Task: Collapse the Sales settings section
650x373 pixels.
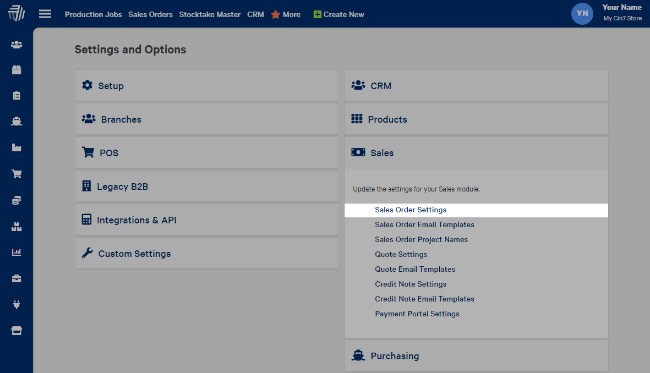Action: [476, 153]
